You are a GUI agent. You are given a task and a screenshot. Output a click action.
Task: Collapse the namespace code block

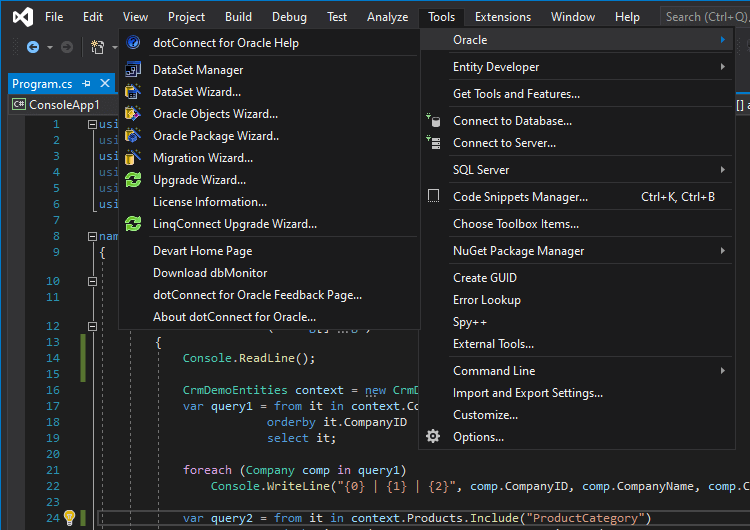pyautogui.click(x=92, y=237)
